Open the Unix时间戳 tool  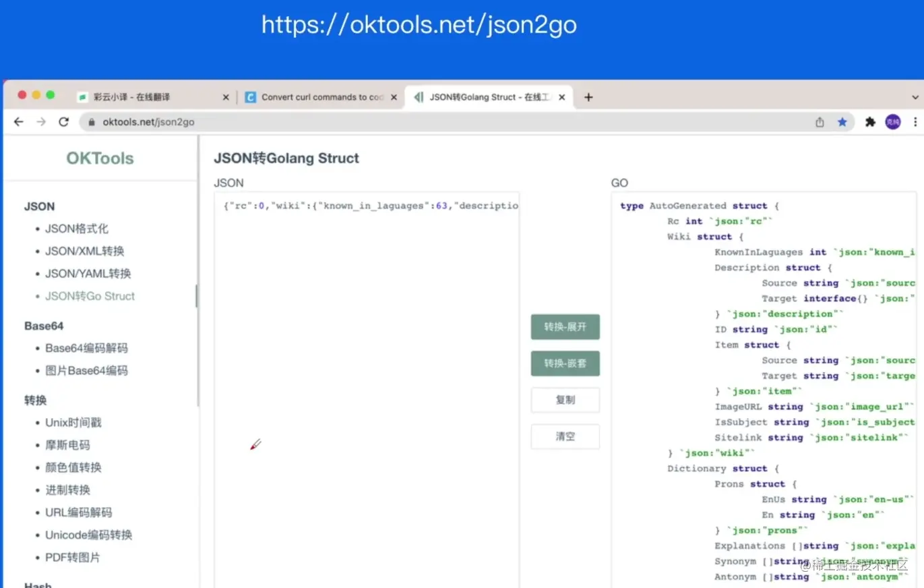[x=73, y=423]
